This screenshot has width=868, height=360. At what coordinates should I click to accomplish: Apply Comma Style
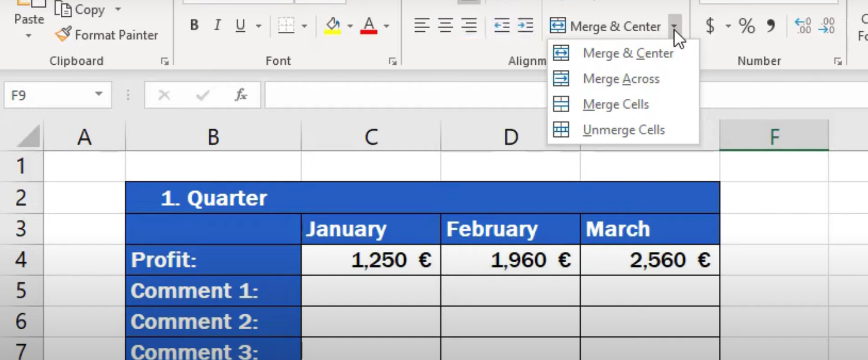pos(771,26)
